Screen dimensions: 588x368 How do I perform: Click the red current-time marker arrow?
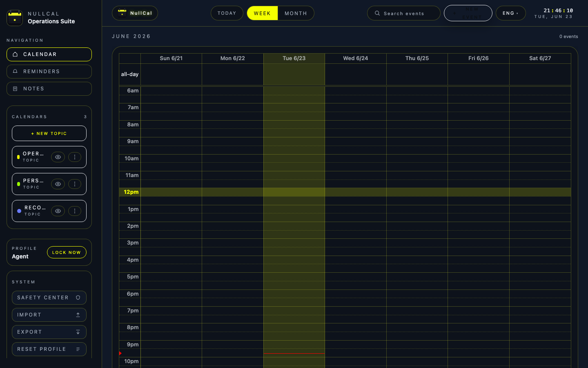(120, 353)
